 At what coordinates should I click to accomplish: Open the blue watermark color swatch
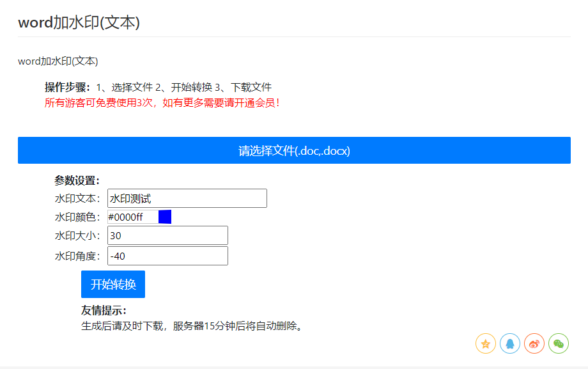(165, 217)
